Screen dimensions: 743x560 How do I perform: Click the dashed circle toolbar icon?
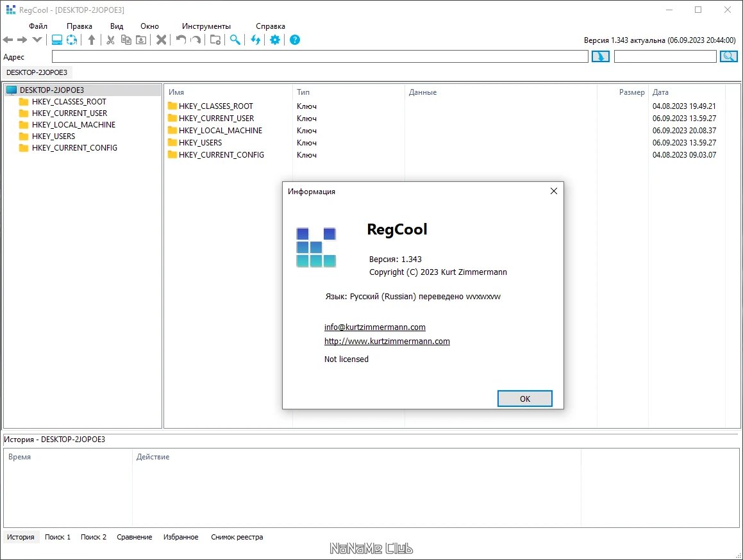click(x=72, y=40)
